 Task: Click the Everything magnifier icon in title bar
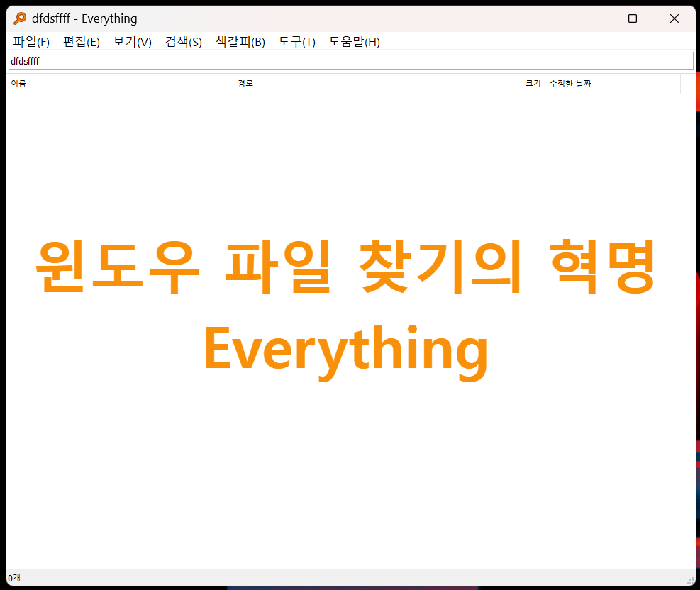20,18
